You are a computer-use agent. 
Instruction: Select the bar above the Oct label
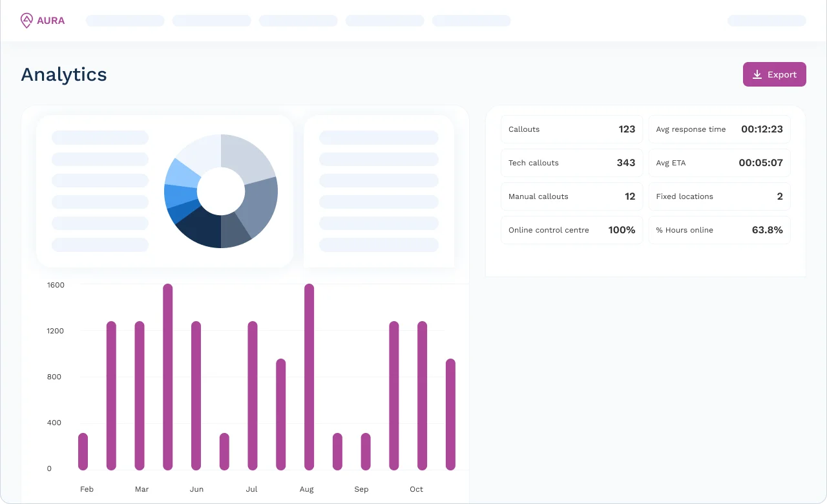coord(422,395)
